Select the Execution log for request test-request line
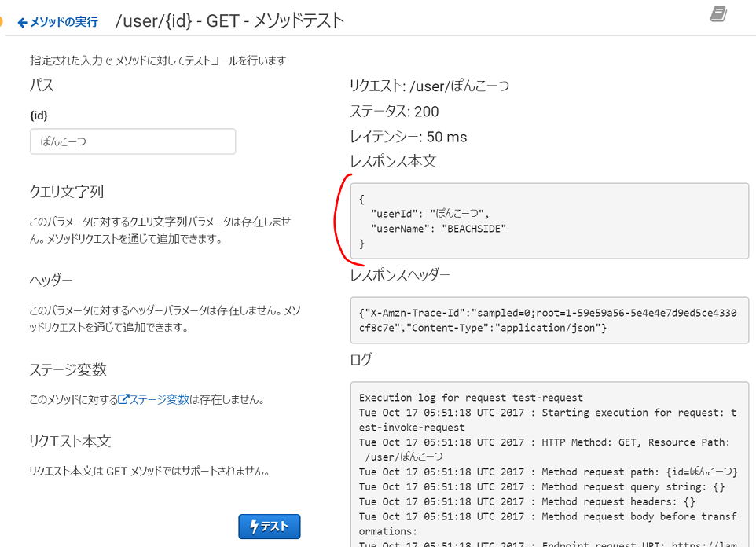The height and width of the screenshot is (547, 756). click(471, 398)
